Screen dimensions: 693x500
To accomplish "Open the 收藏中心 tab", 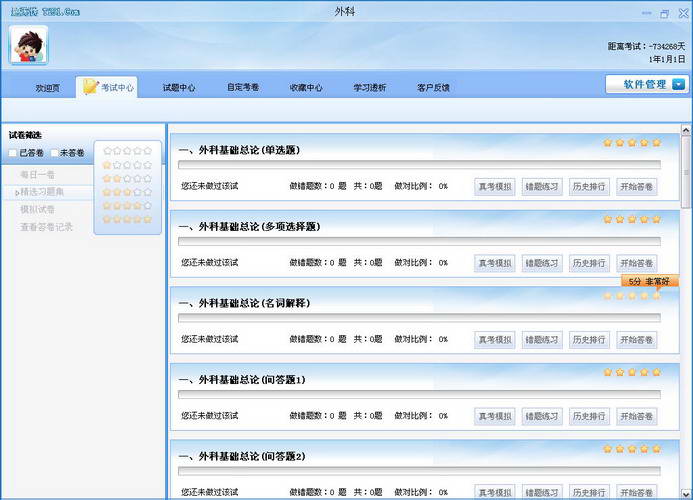I will (306, 88).
